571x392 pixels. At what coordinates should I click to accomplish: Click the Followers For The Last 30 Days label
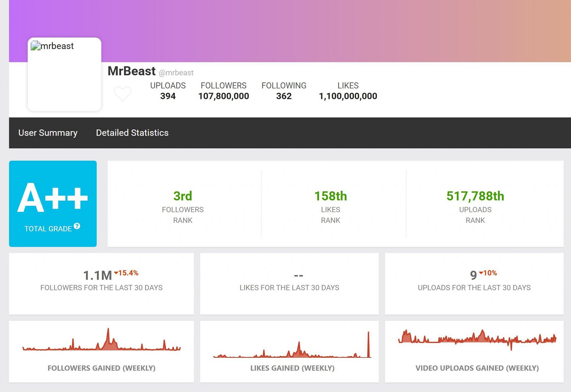pos(101,288)
